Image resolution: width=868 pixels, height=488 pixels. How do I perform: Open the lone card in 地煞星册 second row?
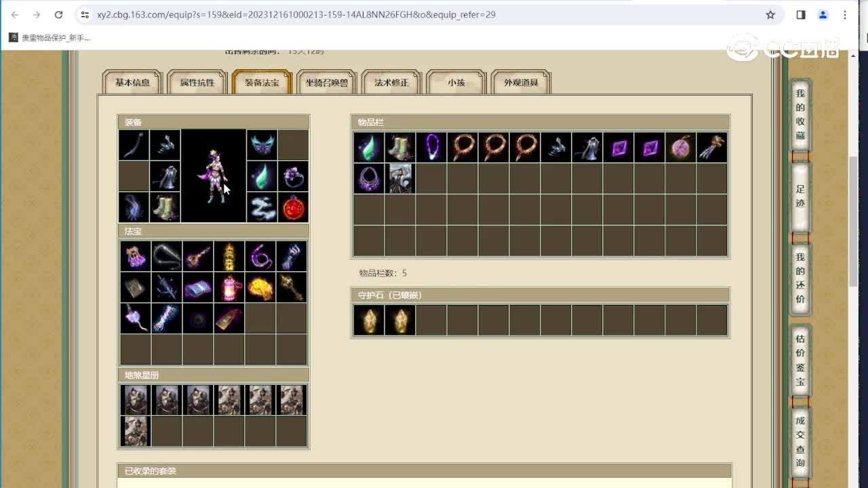(x=136, y=431)
